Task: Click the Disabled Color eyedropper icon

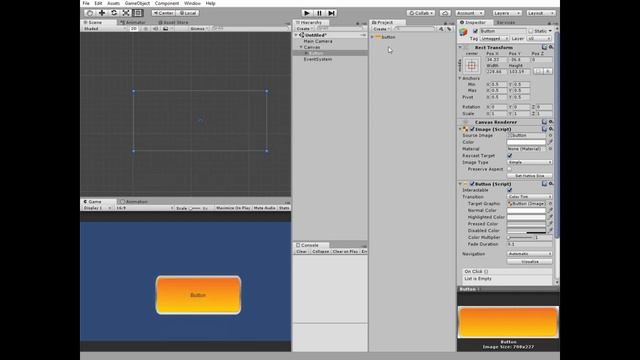Action: coord(550,231)
